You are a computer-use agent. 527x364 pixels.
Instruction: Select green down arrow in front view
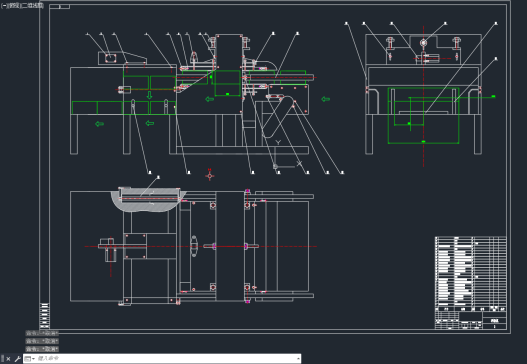pyautogui.click(x=150, y=95)
